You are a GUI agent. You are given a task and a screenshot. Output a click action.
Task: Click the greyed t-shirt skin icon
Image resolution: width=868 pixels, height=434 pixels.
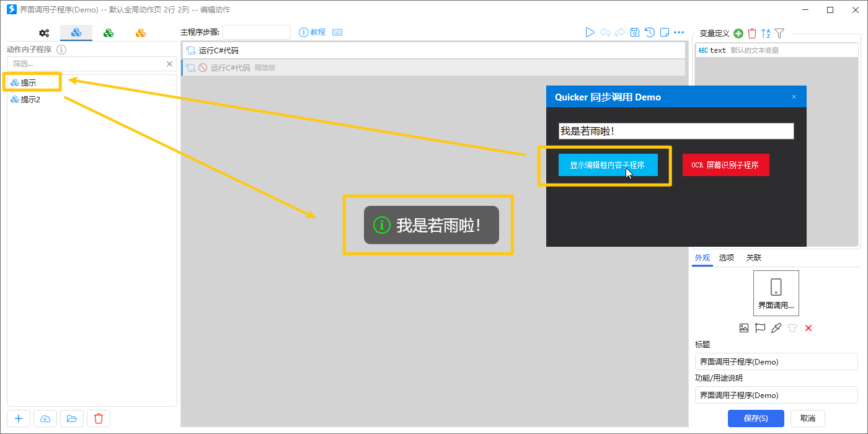tap(792, 328)
